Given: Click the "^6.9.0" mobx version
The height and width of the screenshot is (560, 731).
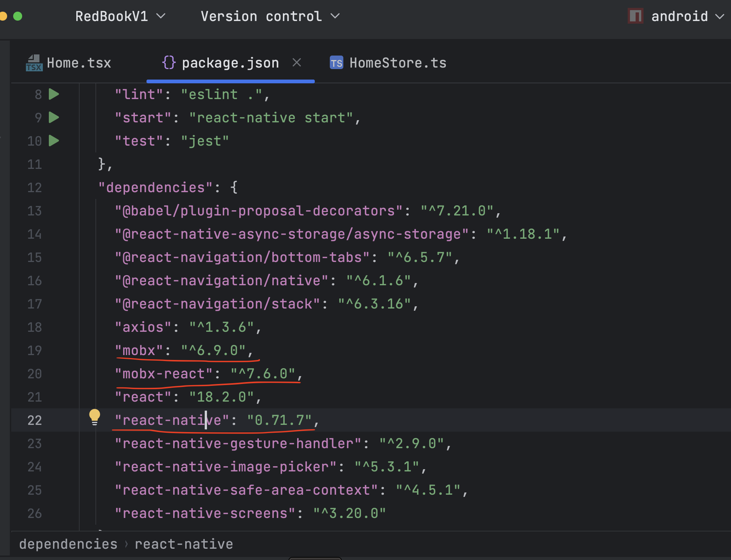Looking at the screenshot, I should coord(213,350).
